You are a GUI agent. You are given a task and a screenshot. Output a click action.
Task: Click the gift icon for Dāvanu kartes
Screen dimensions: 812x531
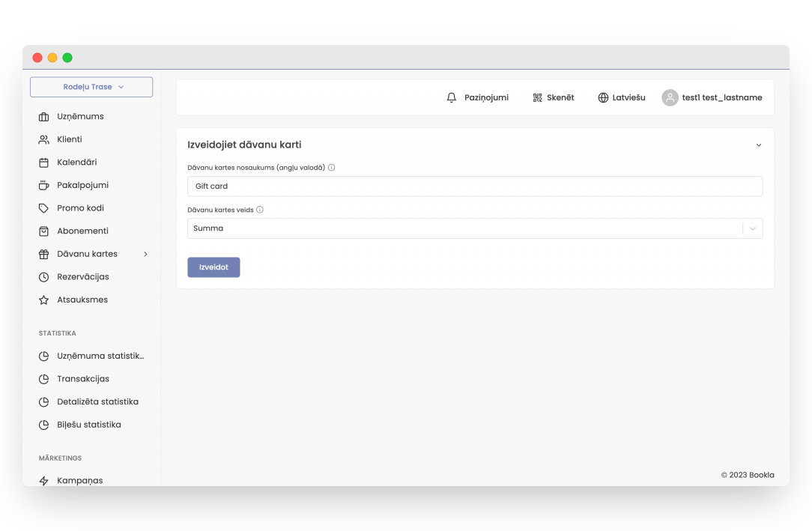click(43, 254)
